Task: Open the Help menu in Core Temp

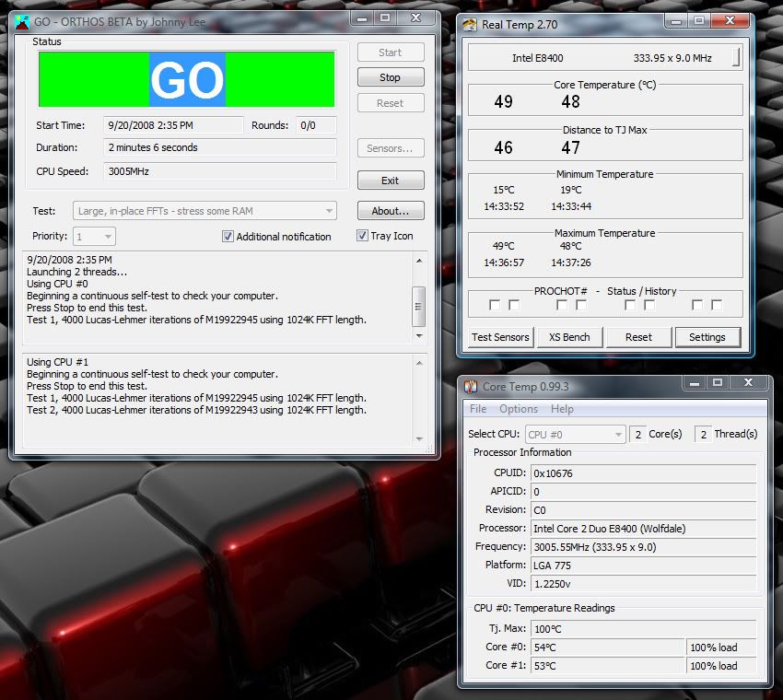Action: pyautogui.click(x=562, y=409)
